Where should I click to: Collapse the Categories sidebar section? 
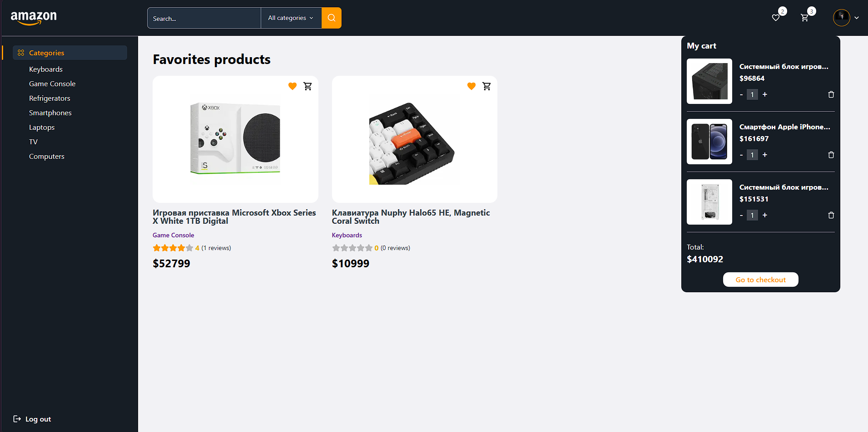(70, 53)
